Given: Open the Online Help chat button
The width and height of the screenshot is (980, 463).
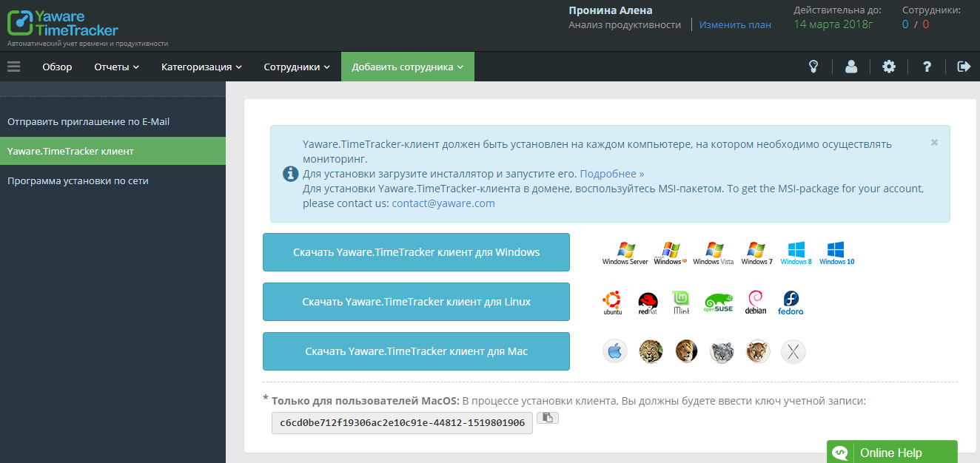Looking at the screenshot, I should [892, 453].
